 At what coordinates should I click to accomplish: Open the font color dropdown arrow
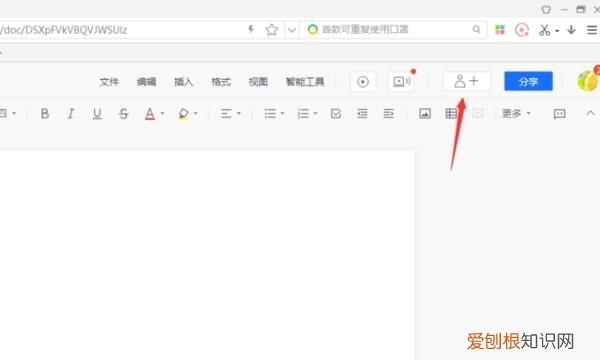pos(163,114)
